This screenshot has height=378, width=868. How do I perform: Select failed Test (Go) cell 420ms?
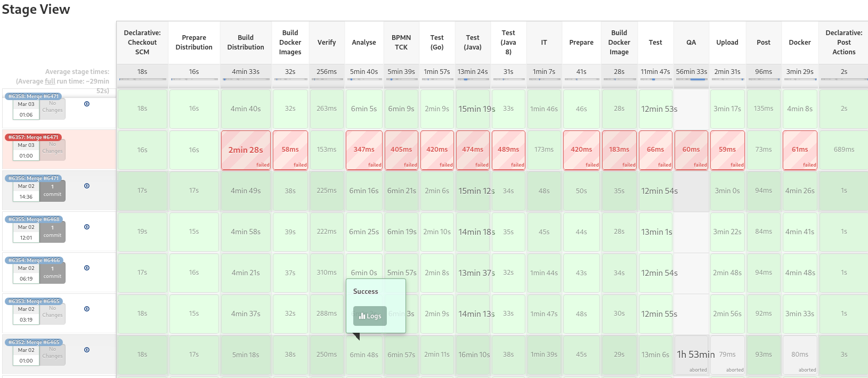[437, 150]
